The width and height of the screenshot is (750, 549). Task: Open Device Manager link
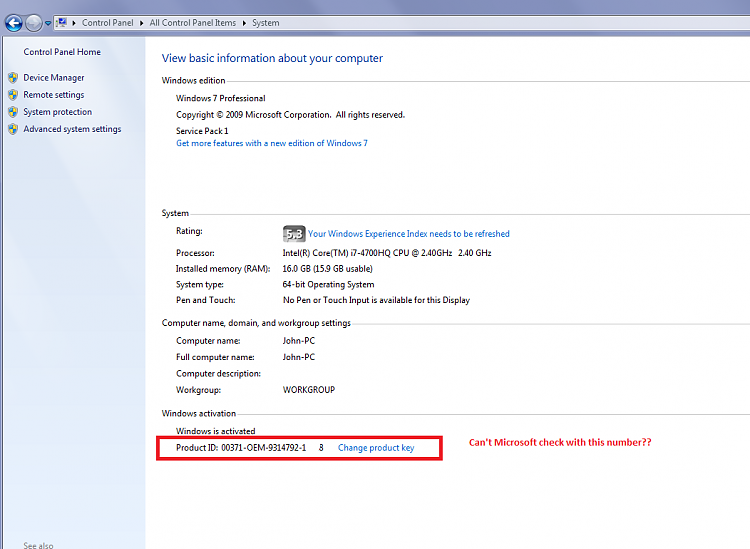click(54, 77)
